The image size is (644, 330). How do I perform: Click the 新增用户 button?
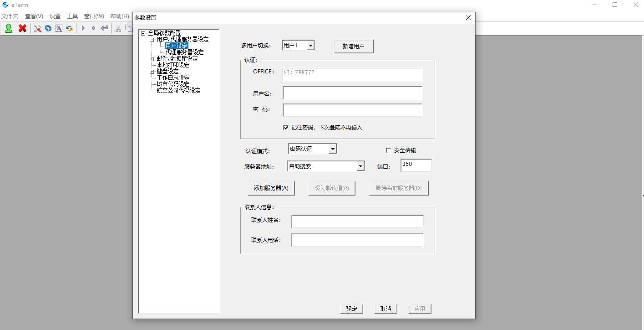tap(353, 46)
